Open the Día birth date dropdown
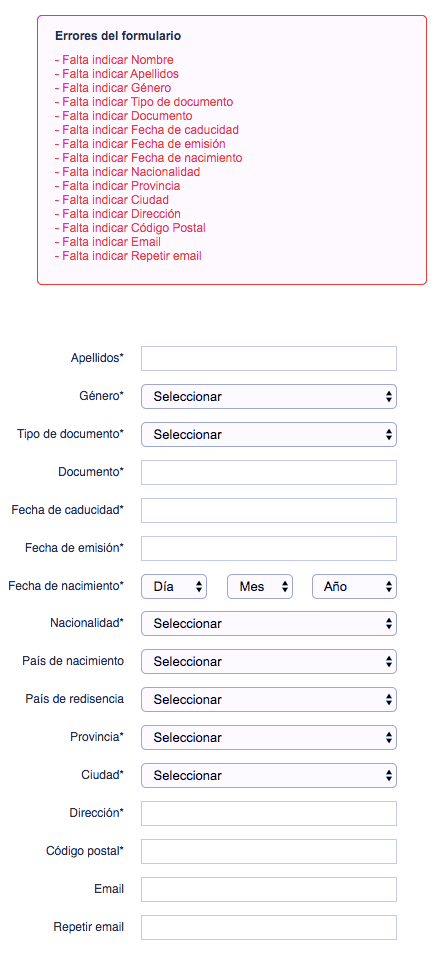The image size is (442, 953). 174,587
